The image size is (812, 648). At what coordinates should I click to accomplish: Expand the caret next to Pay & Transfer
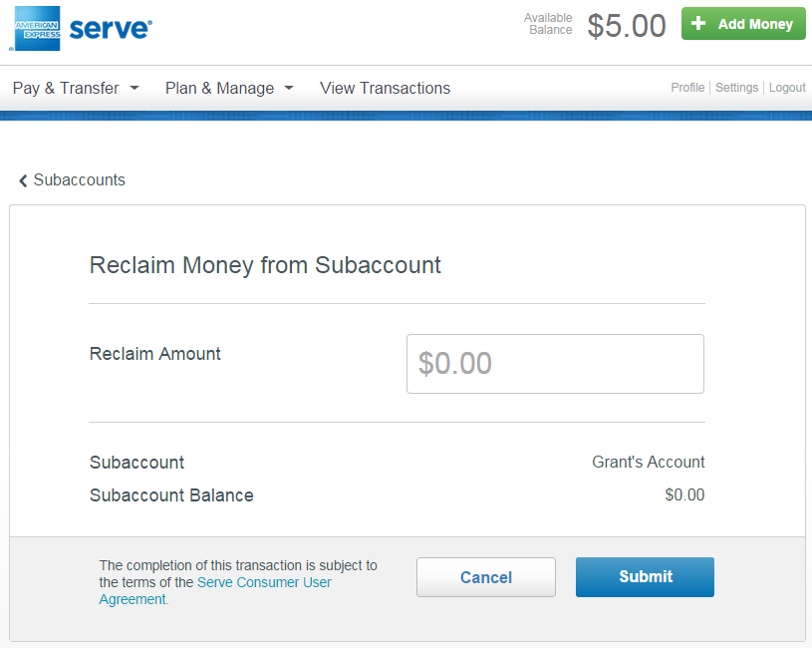click(135, 89)
